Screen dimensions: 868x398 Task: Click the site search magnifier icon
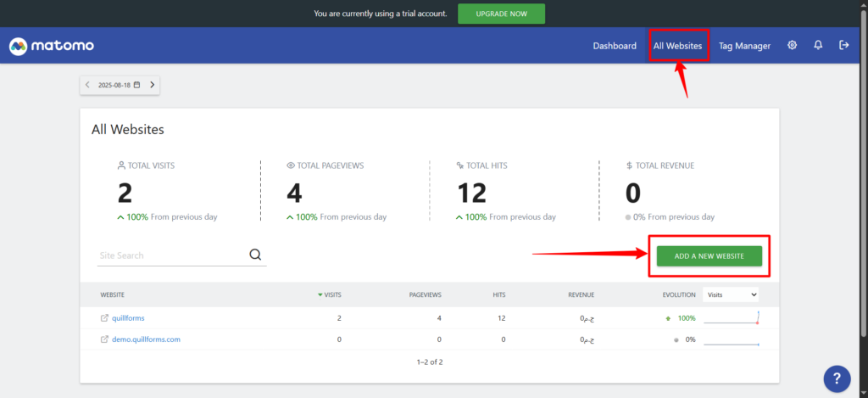coord(255,255)
